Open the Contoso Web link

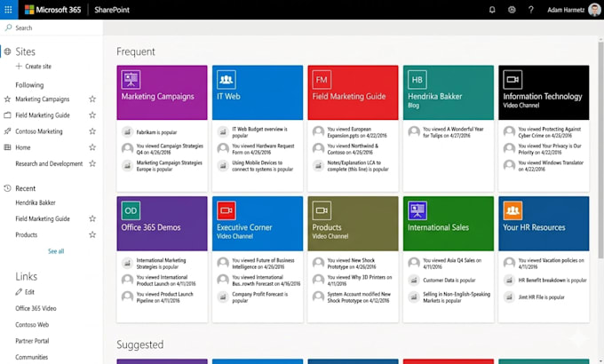click(x=32, y=325)
